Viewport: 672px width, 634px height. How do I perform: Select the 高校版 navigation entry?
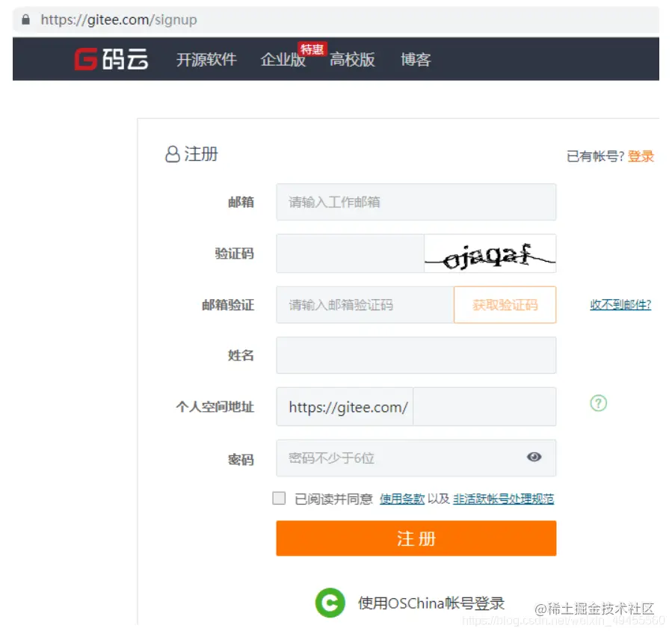click(x=351, y=60)
